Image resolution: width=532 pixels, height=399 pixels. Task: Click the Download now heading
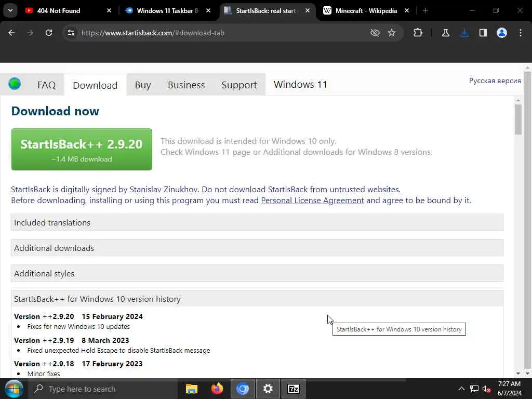click(x=55, y=111)
